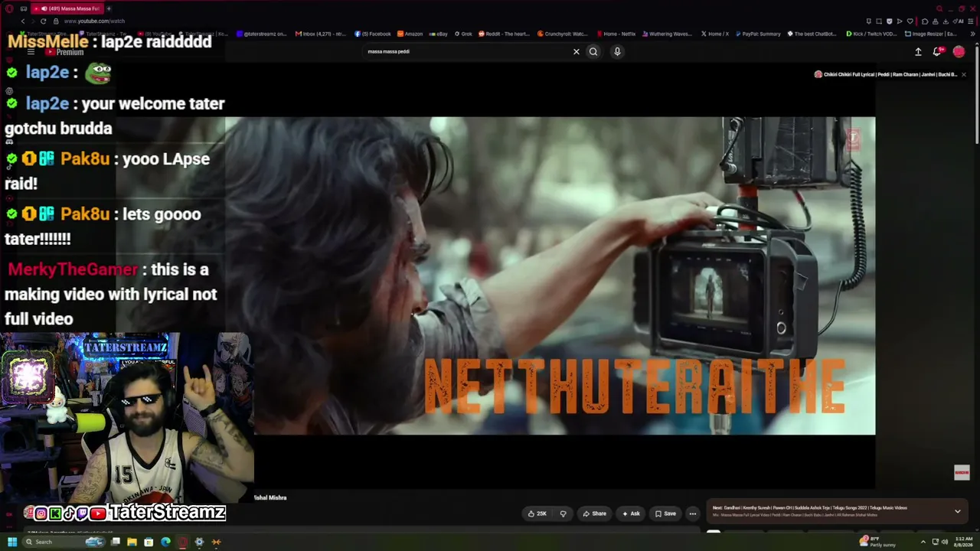Open the YouTube account avatar menu
The width and height of the screenshot is (980, 551).
(959, 51)
